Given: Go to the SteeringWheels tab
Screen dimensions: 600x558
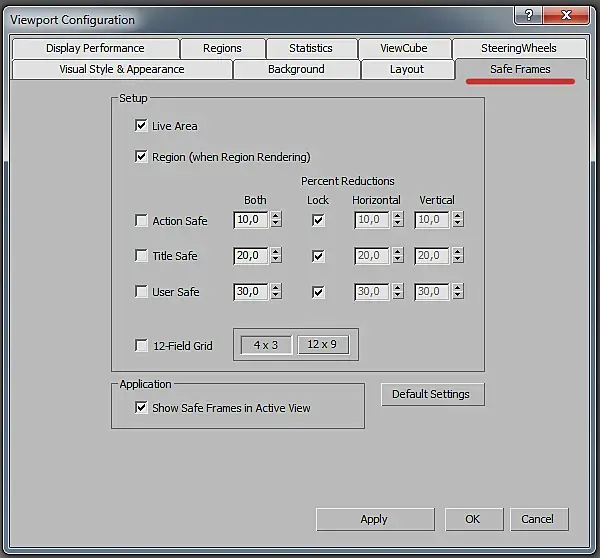Looking at the screenshot, I should [x=519, y=48].
